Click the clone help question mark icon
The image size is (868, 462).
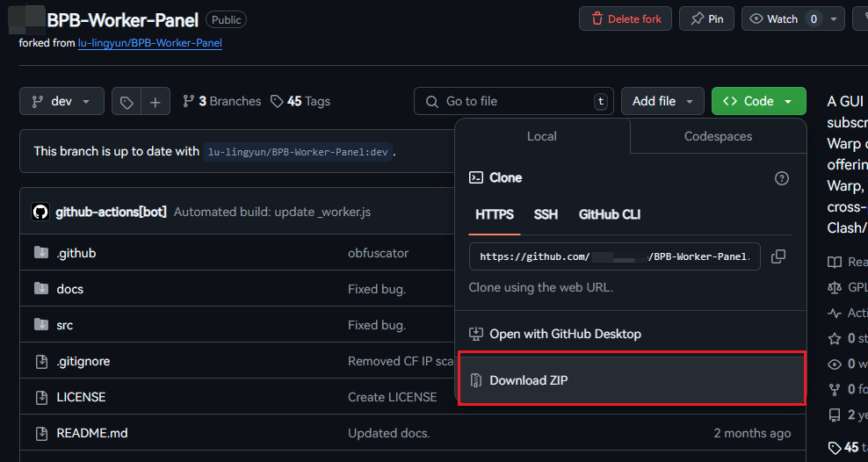point(782,178)
